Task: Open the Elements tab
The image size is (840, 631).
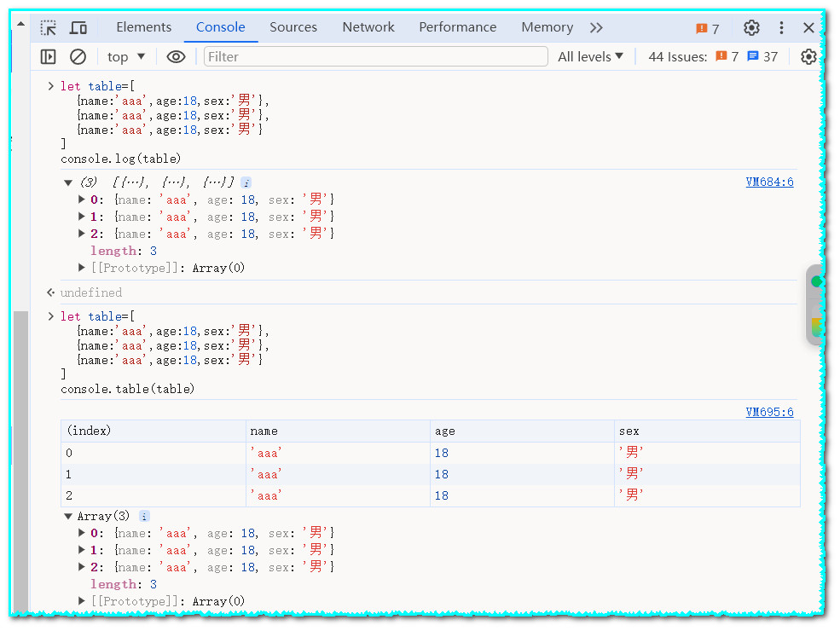Action: point(143,26)
